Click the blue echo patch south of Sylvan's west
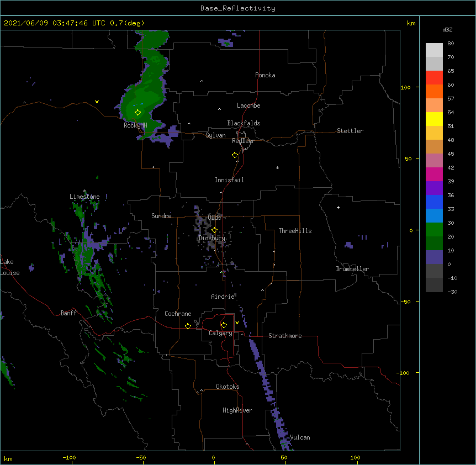Screen dimensions: 476x465 [x=166, y=136]
